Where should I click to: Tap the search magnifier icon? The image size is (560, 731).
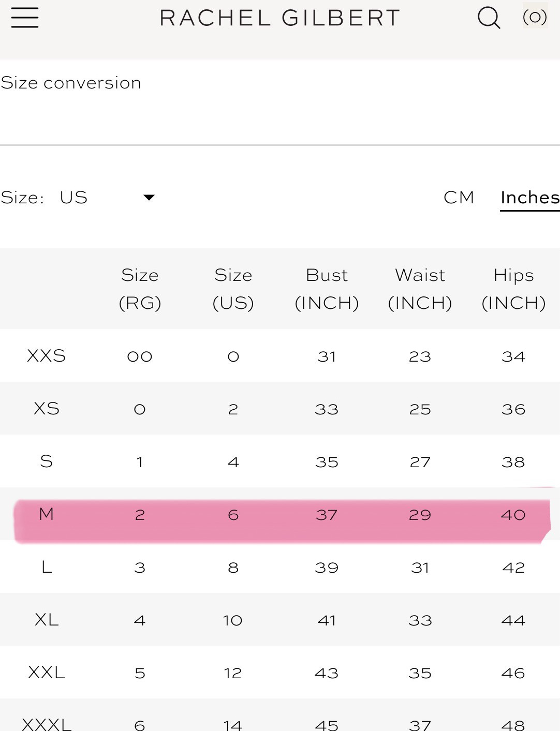(x=489, y=18)
